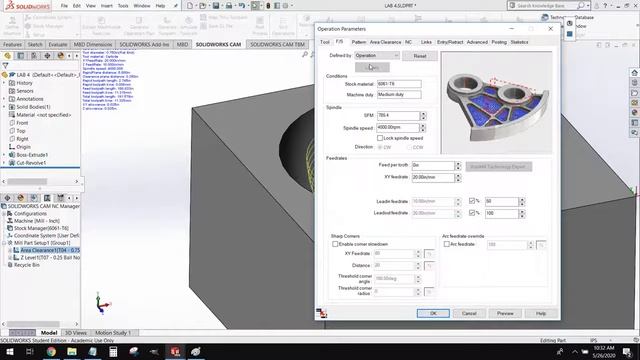Click the Help question mark icon in title bar
This screenshot has height=360, width=640.
pyautogui.click(x=605, y=6)
